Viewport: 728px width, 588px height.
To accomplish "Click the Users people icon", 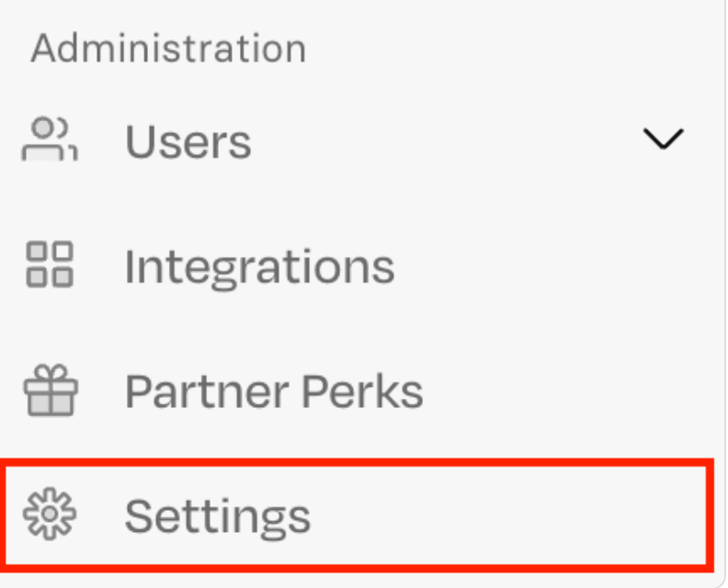I will pos(50,140).
